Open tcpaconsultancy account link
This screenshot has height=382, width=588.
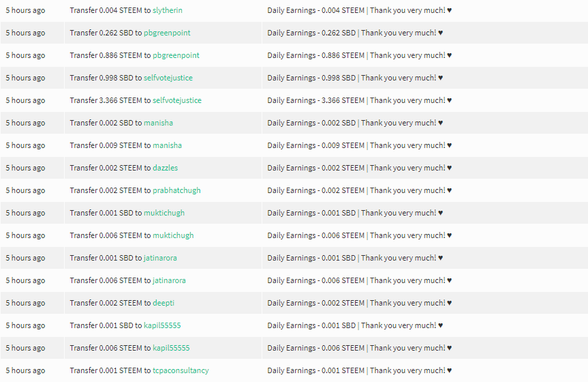coord(181,370)
